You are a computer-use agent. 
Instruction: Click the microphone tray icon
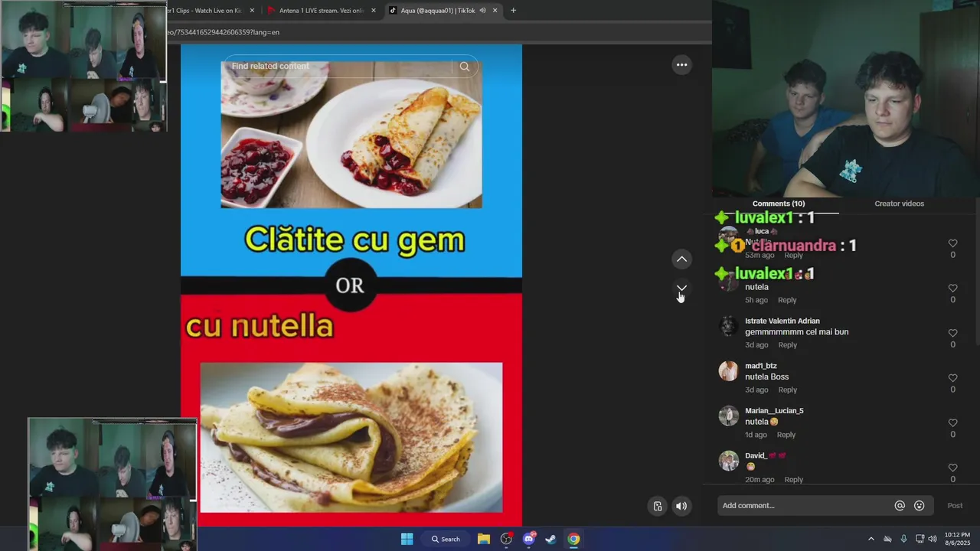coord(903,539)
